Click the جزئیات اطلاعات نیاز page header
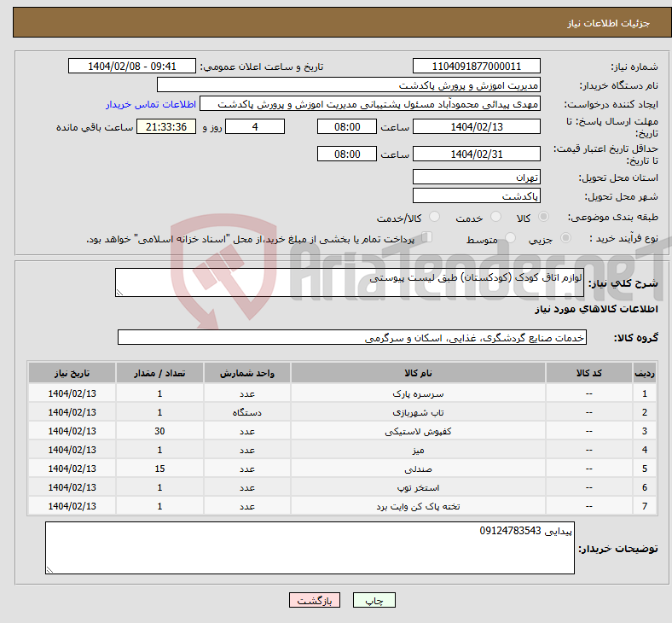The width and height of the screenshot is (672, 623). click(609, 23)
